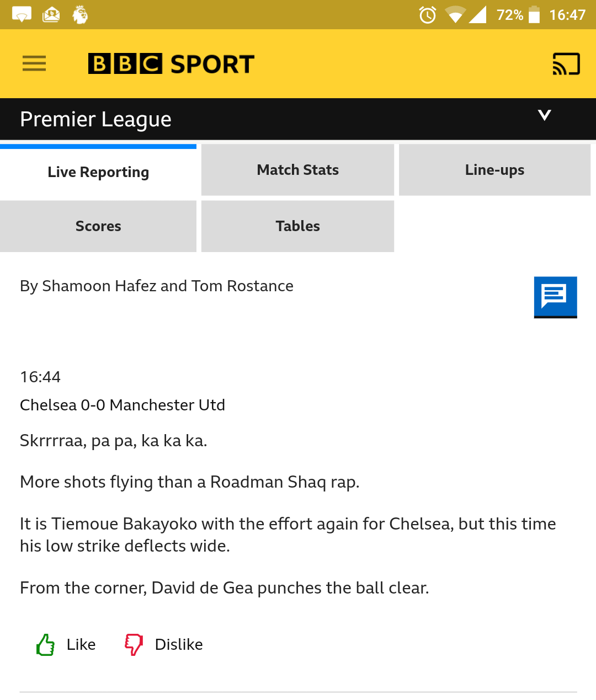This screenshot has width=596, height=700.
Task: Expand the Premier League dropdown chevron
Action: tap(545, 115)
